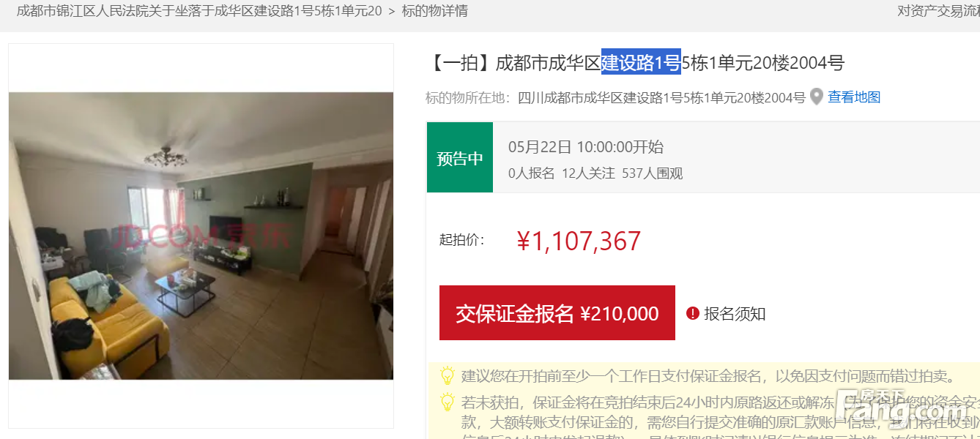This screenshot has width=980, height=439.
Task: View the living room property photo
Action: click(201, 236)
